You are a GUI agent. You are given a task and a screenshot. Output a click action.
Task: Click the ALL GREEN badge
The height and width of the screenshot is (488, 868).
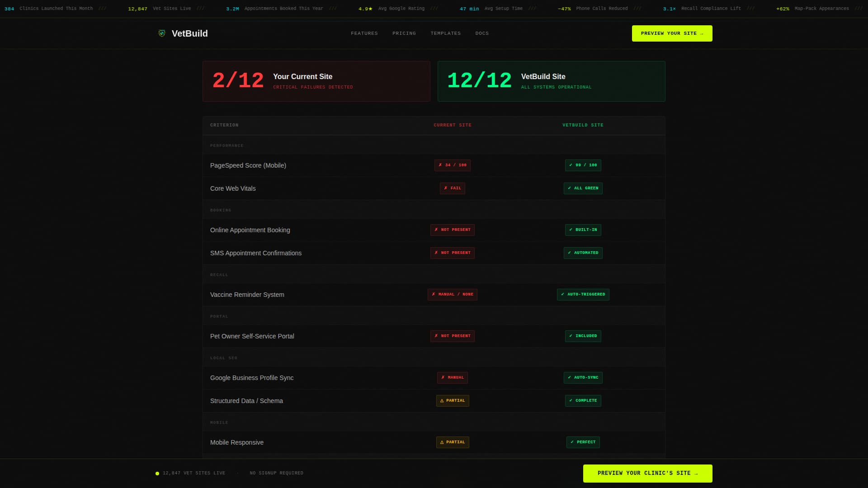[583, 188]
